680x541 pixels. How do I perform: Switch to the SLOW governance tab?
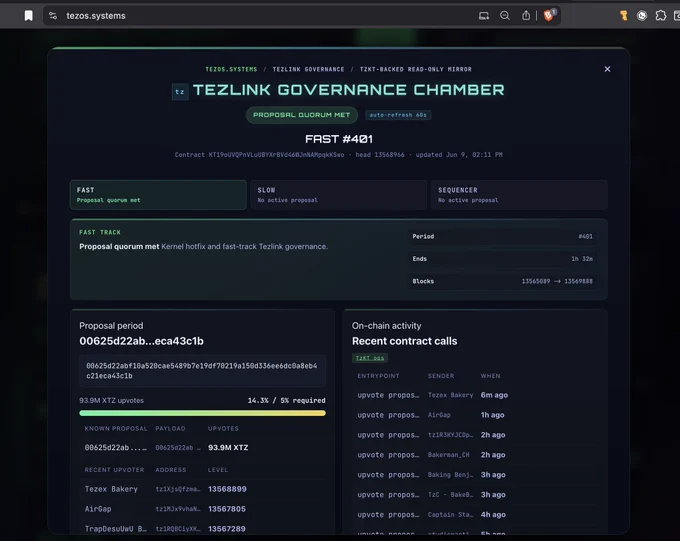click(339, 195)
